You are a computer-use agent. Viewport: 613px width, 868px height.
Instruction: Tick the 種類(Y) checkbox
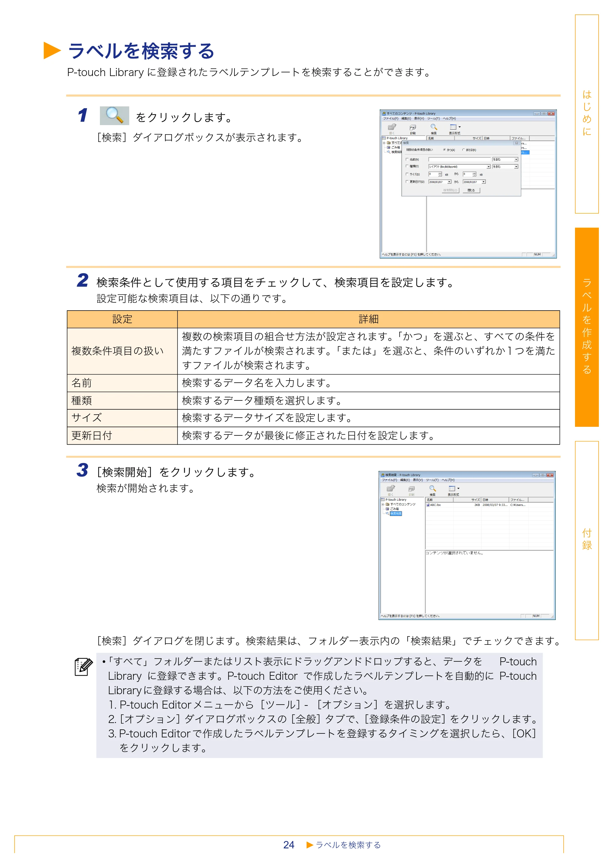pos(407,166)
